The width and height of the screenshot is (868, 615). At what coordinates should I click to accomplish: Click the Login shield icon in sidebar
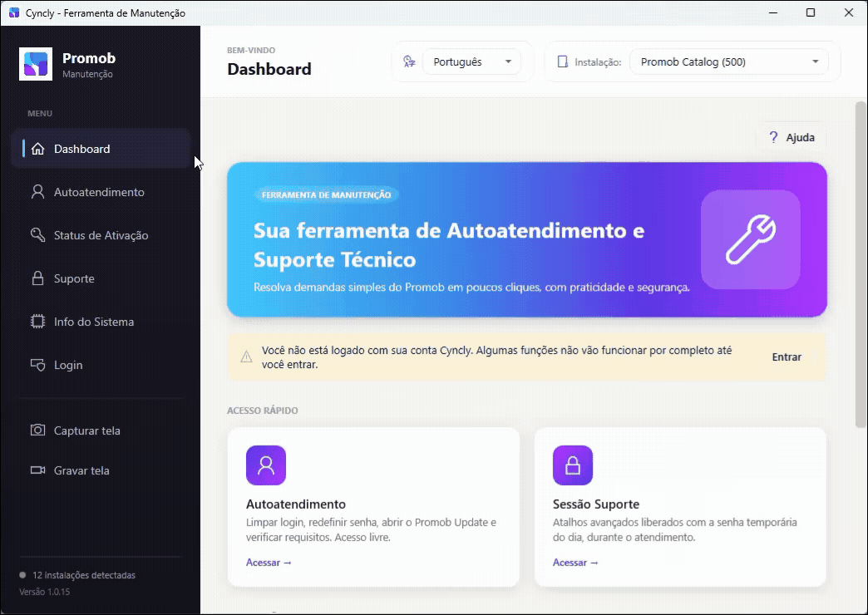click(x=37, y=365)
